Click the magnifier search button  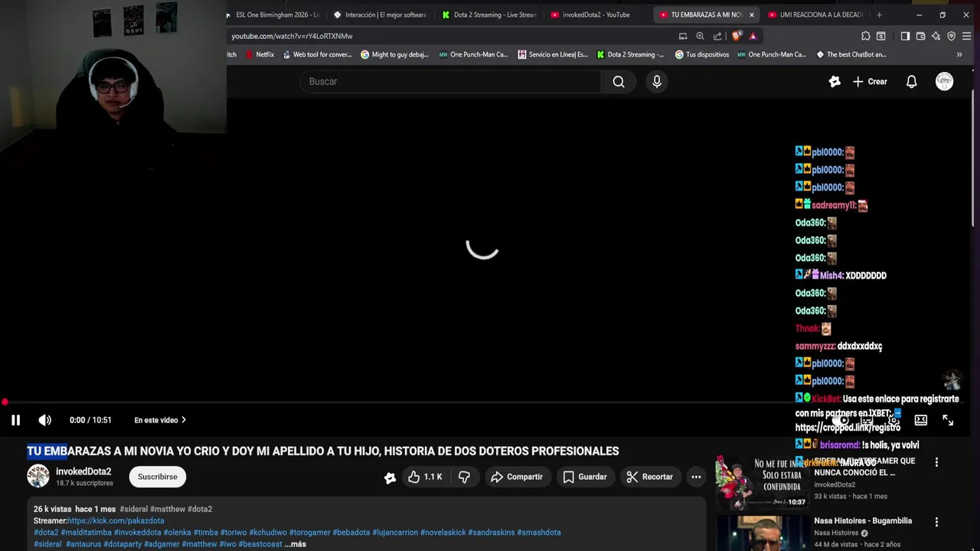point(619,81)
